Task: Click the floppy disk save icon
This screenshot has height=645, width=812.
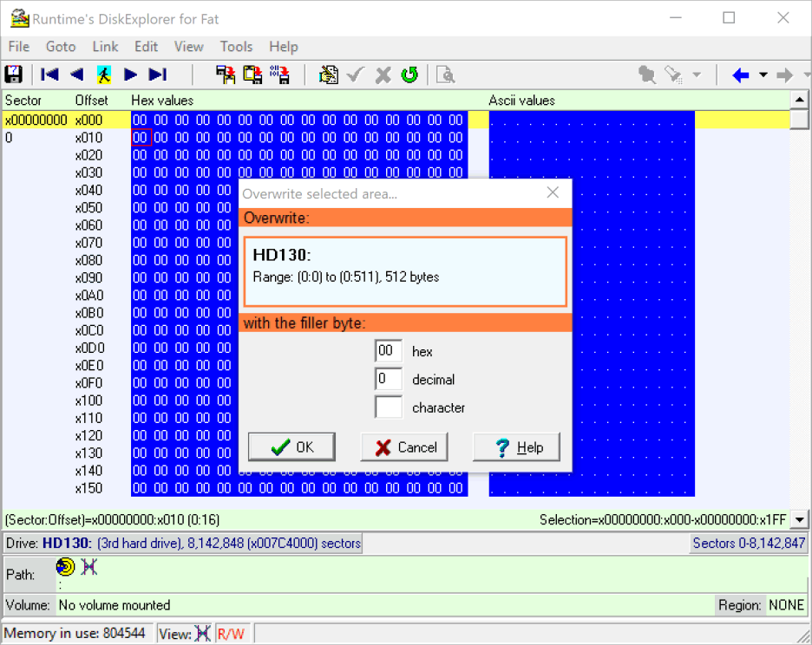Action: click(14, 75)
